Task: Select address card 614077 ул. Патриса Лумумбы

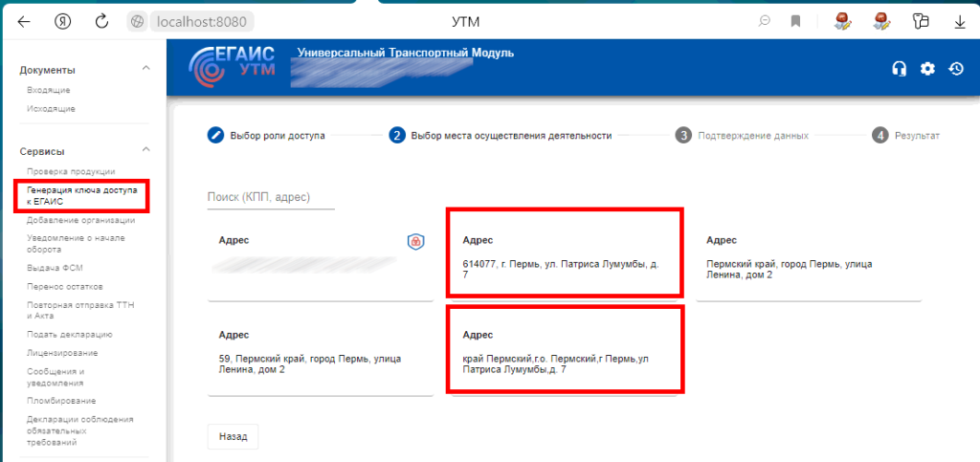Action: pos(564,253)
